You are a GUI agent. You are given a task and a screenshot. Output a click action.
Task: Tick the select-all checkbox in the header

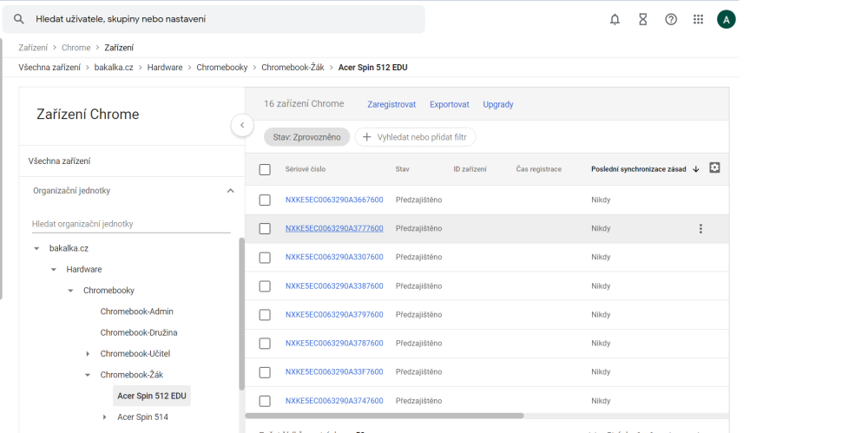(265, 169)
